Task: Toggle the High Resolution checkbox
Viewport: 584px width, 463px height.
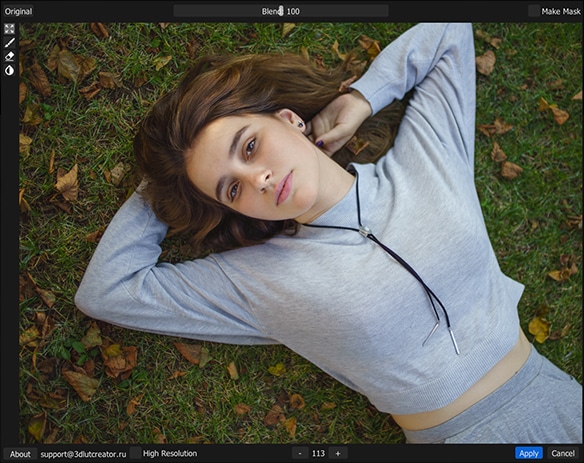Action: (x=136, y=453)
